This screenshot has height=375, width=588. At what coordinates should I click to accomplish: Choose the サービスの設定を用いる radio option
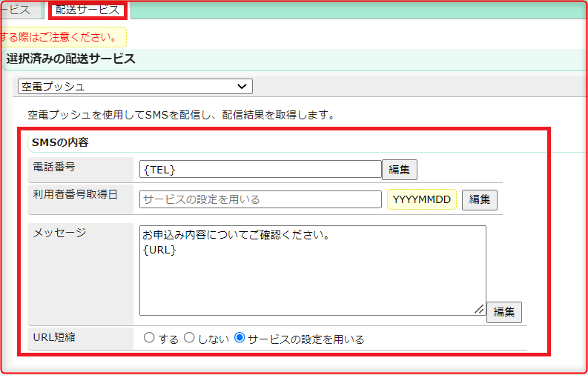tap(240, 338)
